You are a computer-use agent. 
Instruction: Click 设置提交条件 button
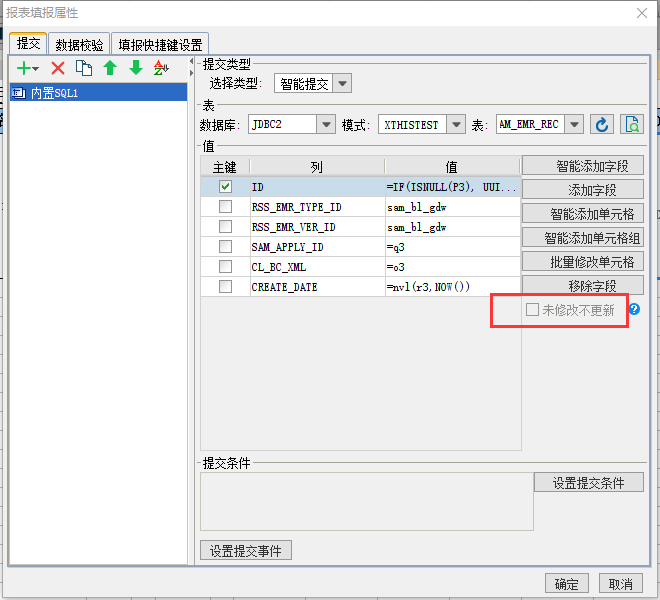(589, 482)
